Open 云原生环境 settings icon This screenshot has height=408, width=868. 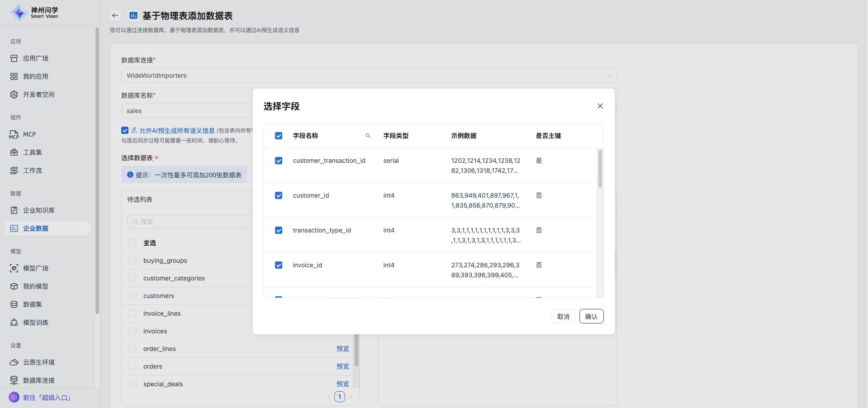click(x=14, y=362)
